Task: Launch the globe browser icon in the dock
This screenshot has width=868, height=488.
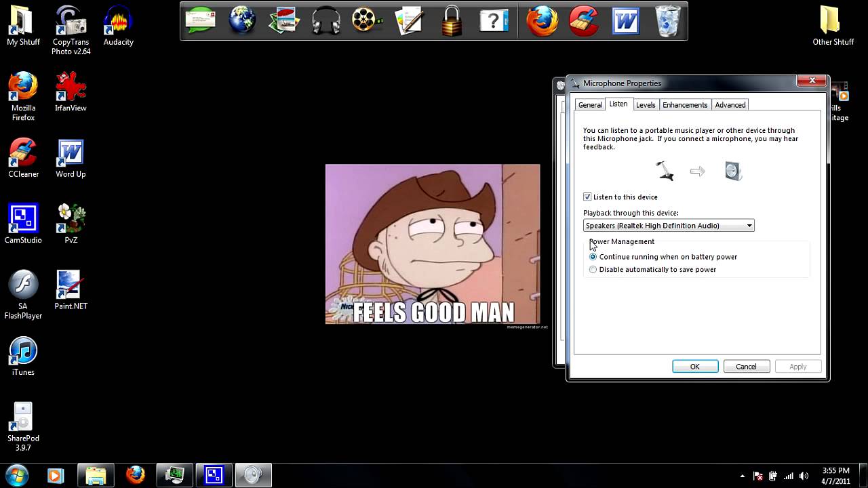Action: pyautogui.click(x=242, y=20)
